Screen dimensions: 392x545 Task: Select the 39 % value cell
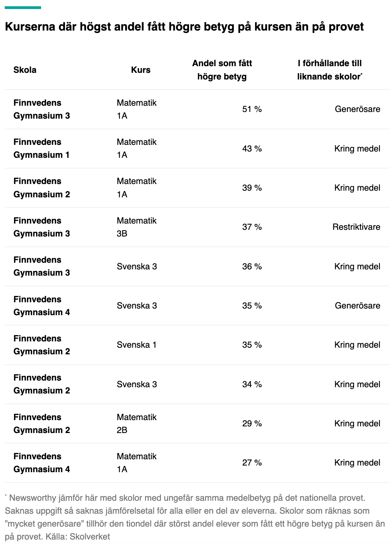252,188
